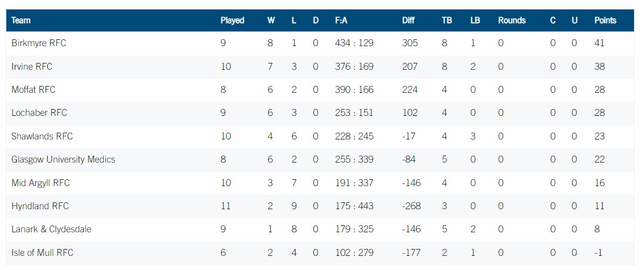The image size is (644, 270).
Task: Click the TB column header
Action: [x=446, y=20]
